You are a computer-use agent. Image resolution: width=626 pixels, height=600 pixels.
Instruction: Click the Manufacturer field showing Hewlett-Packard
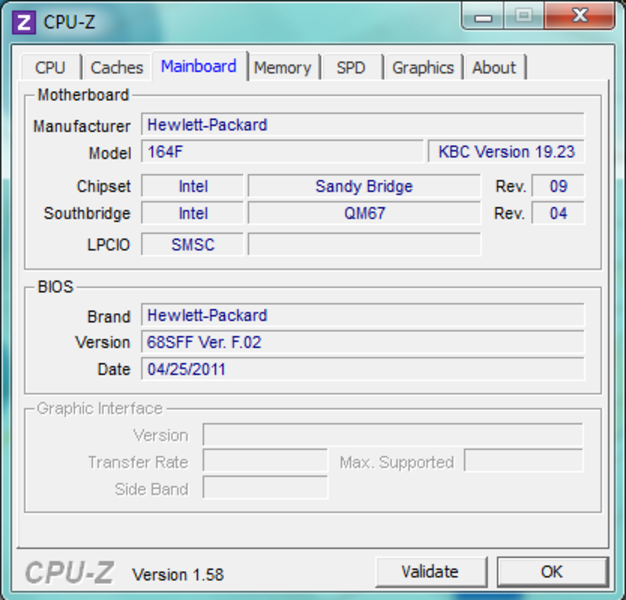click(x=363, y=125)
